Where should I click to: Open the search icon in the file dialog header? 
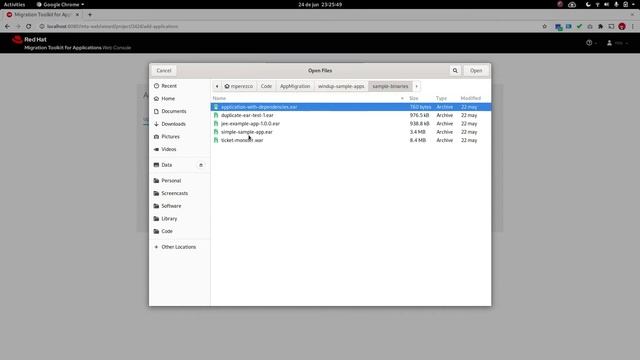tap(455, 71)
